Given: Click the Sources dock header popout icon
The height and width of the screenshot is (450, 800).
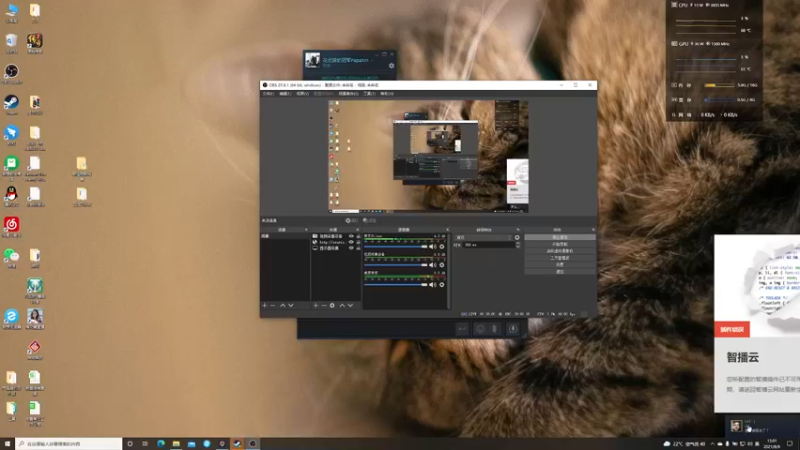Looking at the screenshot, I should point(358,230).
